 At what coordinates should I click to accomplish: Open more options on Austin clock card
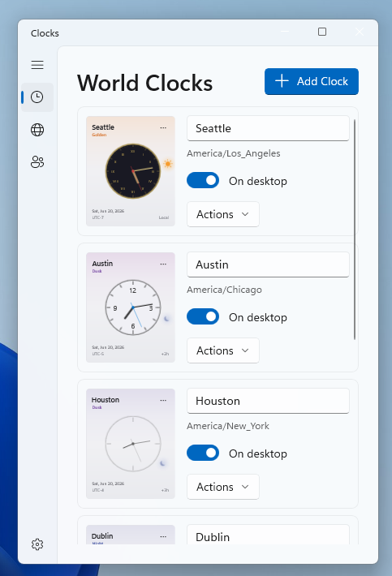[x=163, y=264]
